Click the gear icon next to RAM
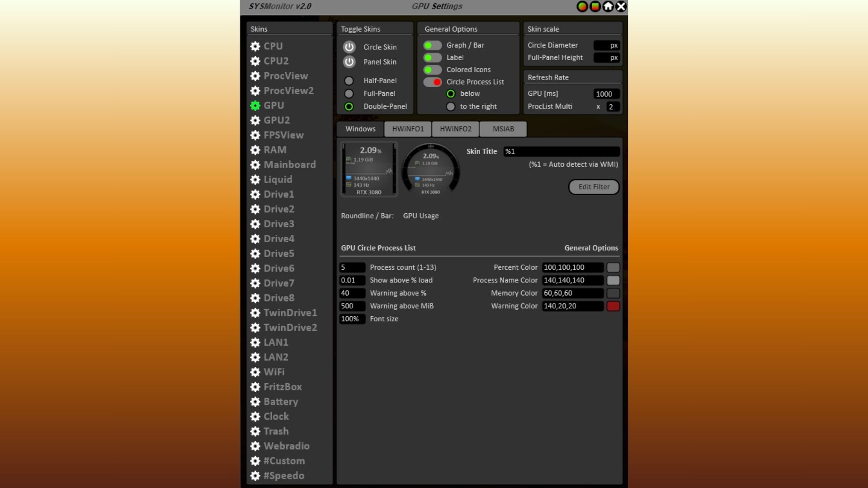 (255, 150)
